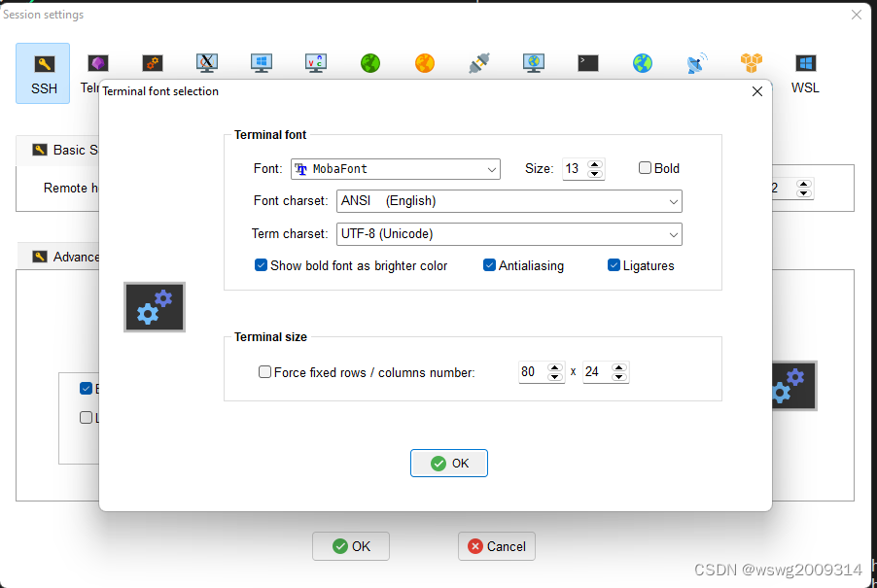Select the Telnet session type
The height and width of the screenshot is (588, 877).
click(x=97, y=61)
